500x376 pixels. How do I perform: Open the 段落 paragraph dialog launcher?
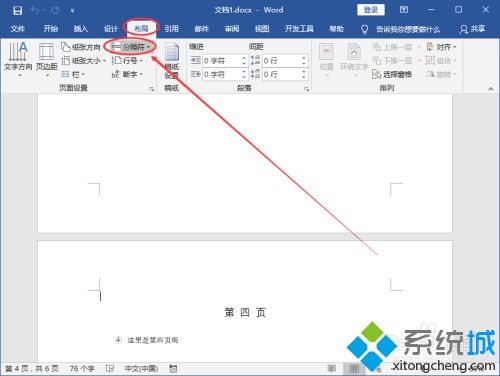(x=307, y=89)
